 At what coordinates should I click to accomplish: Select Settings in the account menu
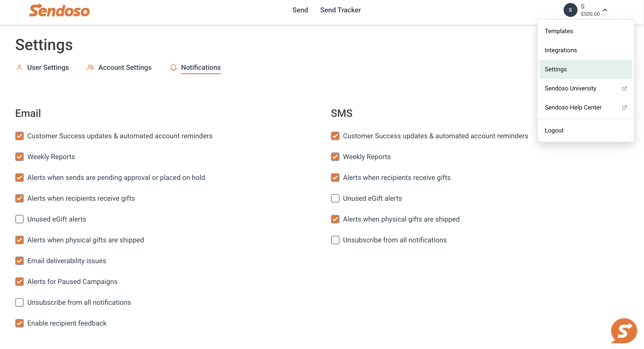(x=585, y=69)
